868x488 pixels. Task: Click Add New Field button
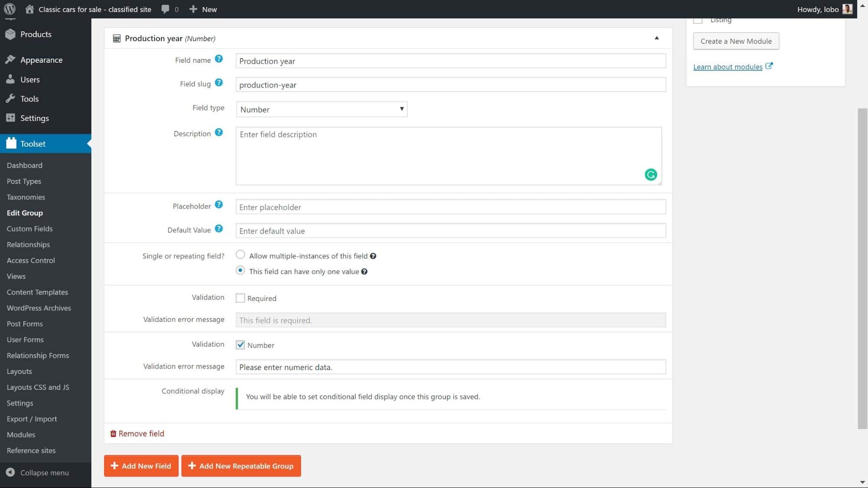[141, 465]
